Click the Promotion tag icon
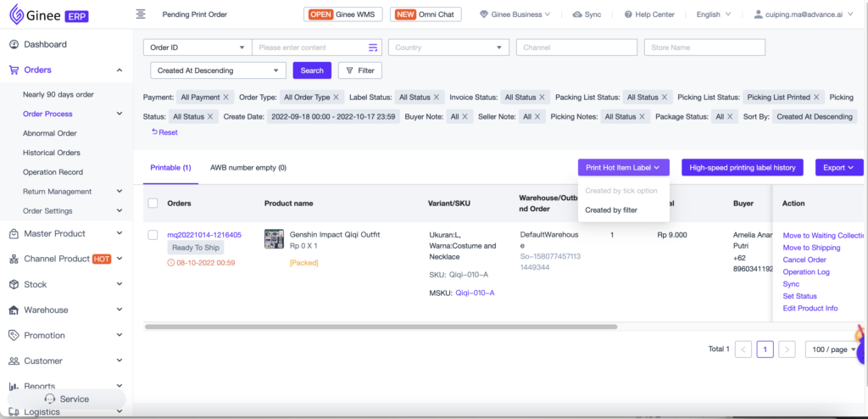868x419 pixels. pos(14,335)
